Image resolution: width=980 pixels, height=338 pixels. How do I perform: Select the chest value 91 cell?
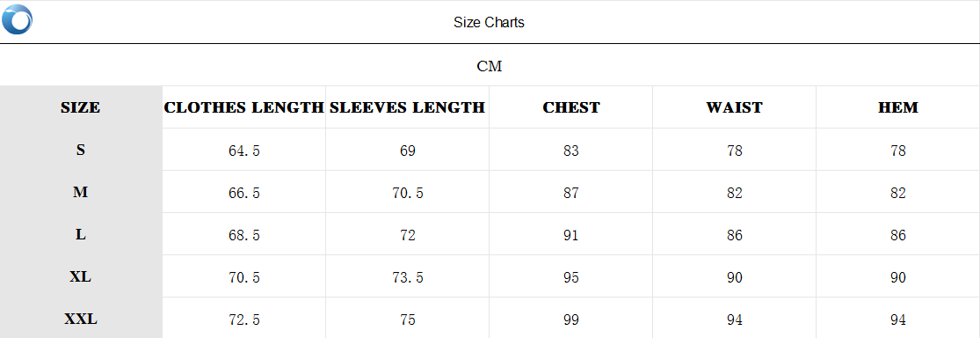[570, 235]
